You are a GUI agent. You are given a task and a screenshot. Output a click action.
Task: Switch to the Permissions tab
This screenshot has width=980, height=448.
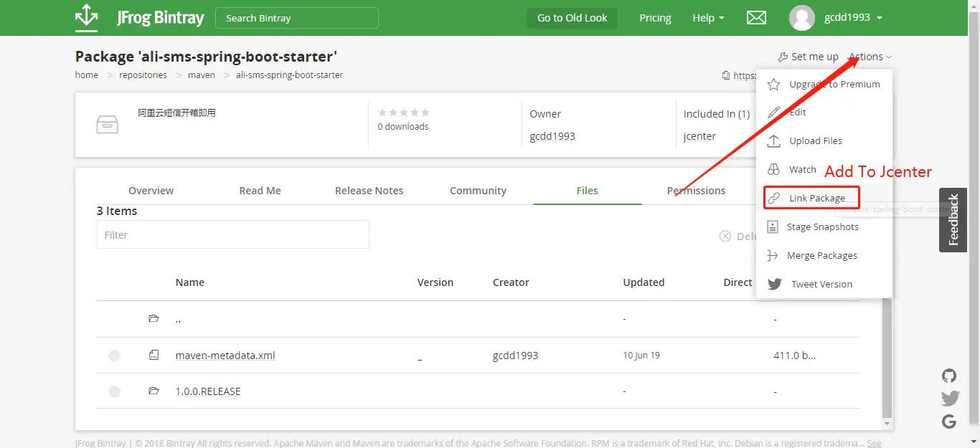click(696, 191)
